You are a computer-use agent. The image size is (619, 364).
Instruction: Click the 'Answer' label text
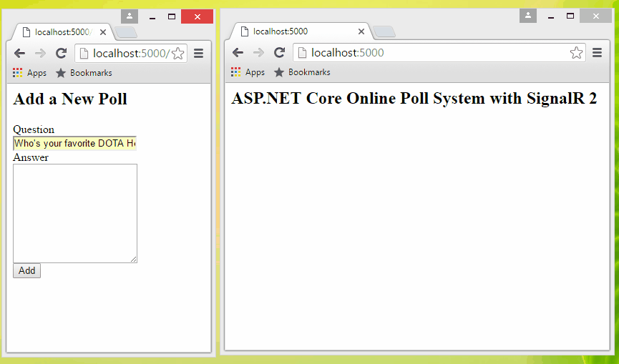pyautogui.click(x=31, y=157)
